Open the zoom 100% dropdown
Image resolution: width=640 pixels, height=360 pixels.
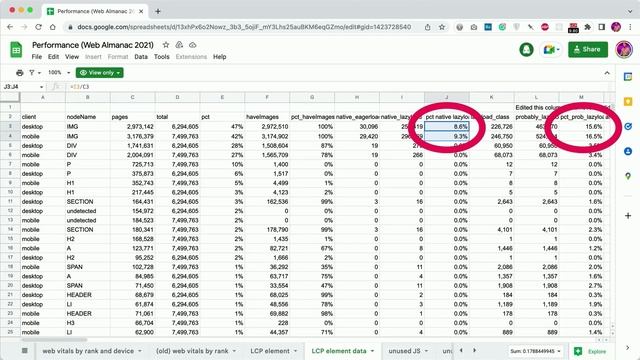click(x=59, y=73)
